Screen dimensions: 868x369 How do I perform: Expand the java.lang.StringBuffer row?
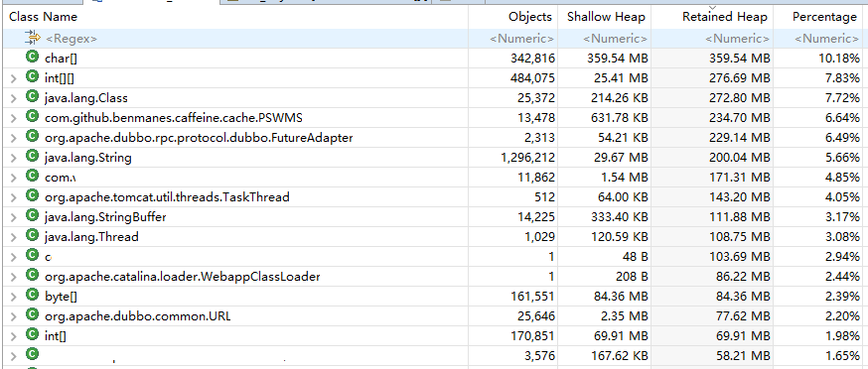pos(14,217)
